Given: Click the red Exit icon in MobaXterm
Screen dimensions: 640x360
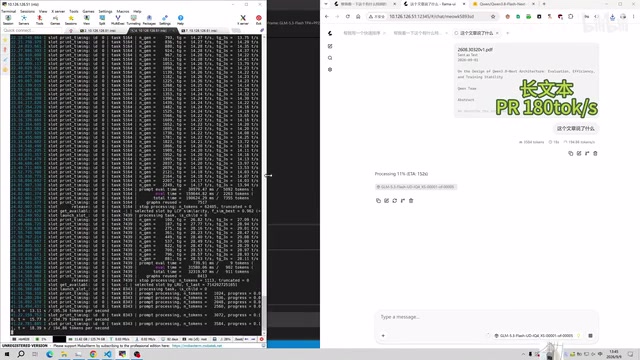Looking at the screenshot, I should click(258, 20).
